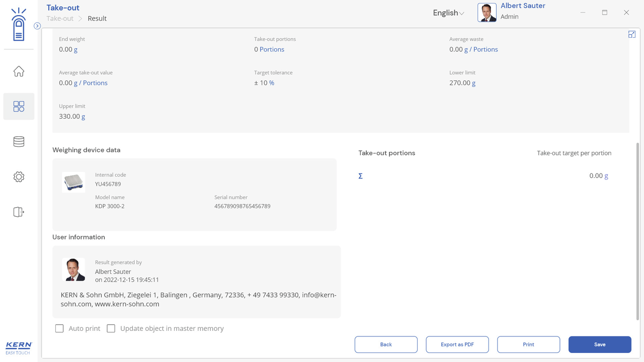Click the KERN touch logo at top
Image resolution: width=644 pixels, height=362 pixels.
point(19,25)
